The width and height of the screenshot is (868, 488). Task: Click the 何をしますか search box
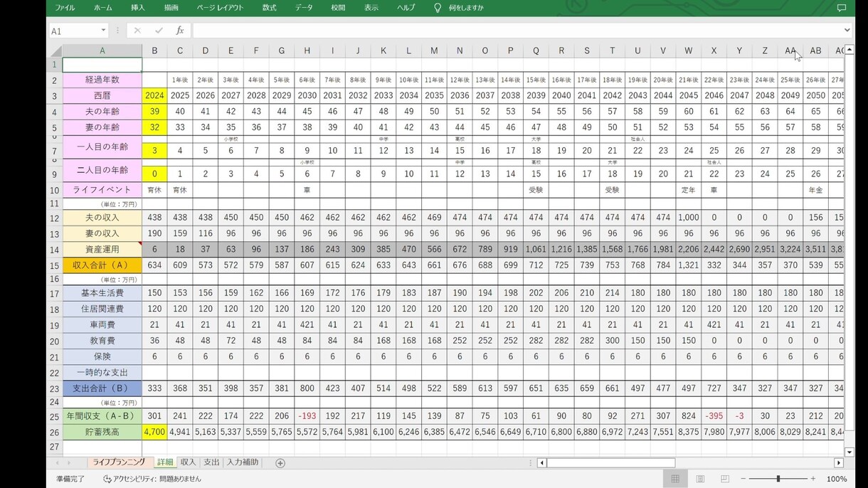click(x=466, y=8)
